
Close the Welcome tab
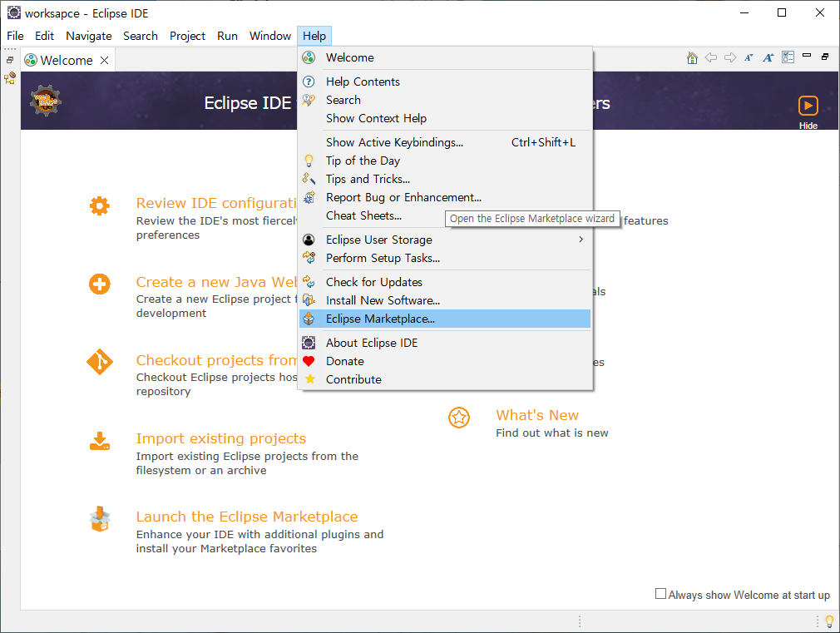(x=105, y=60)
